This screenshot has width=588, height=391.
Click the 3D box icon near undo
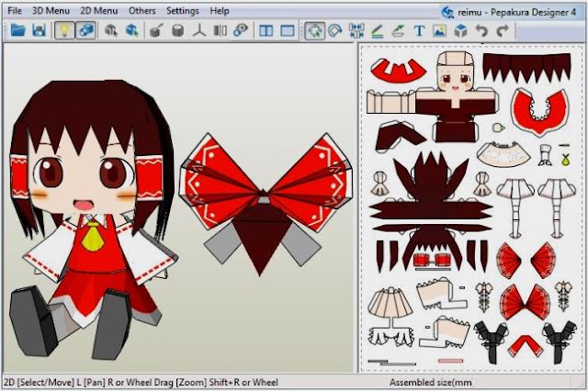pyautogui.click(x=461, y=30)
